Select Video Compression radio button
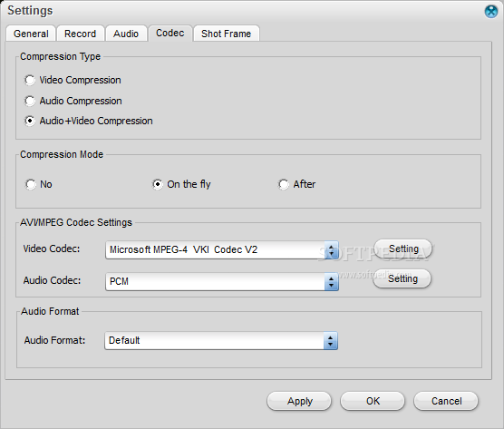Image resolution: width=504 pixels, height=429 pixels. (30, 80)
